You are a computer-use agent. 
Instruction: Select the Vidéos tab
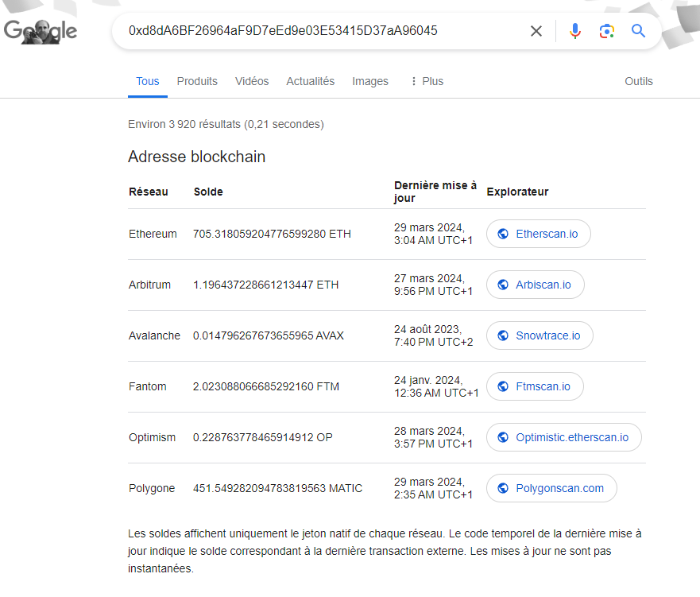pos(252,81)
